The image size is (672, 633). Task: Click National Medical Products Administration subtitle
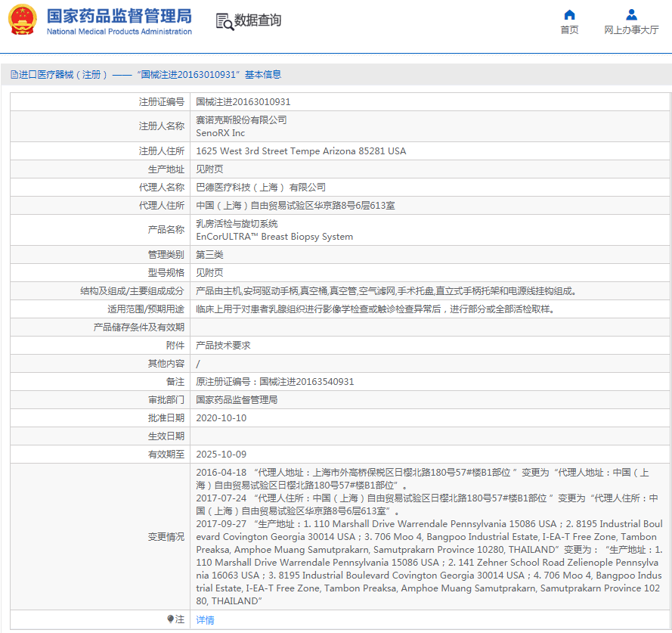pyautogui.click(x=119, y=32)
